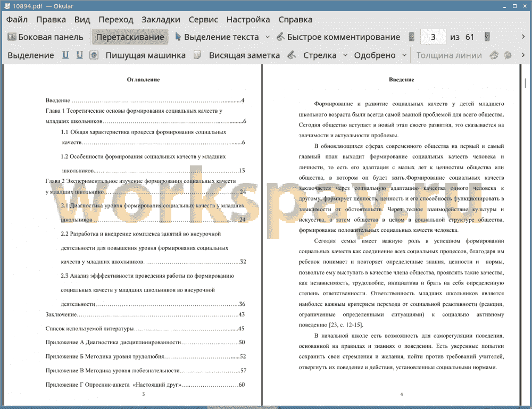Select the second underline annotation icon
Viewport: 532px width, 409px height.
point(79,55)
